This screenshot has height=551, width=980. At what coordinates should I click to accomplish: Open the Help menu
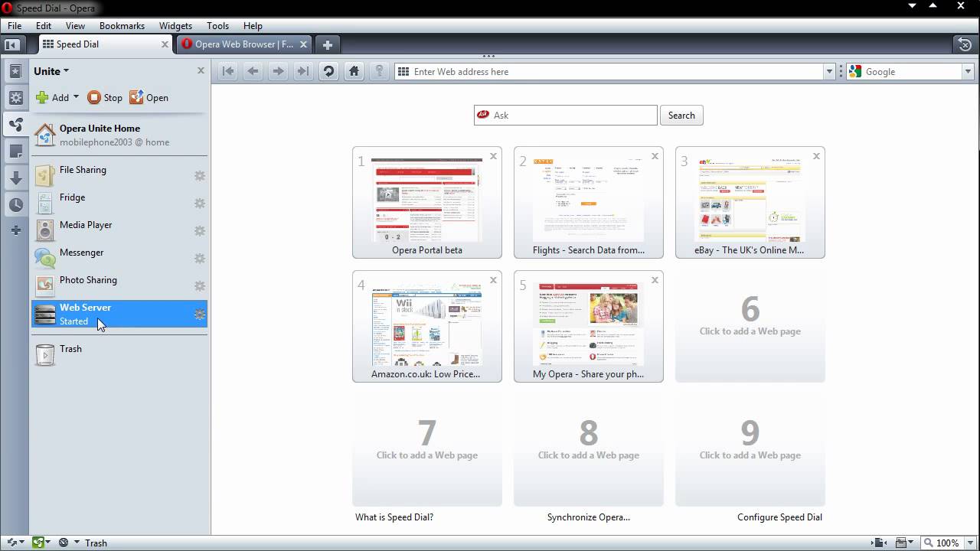253,25
